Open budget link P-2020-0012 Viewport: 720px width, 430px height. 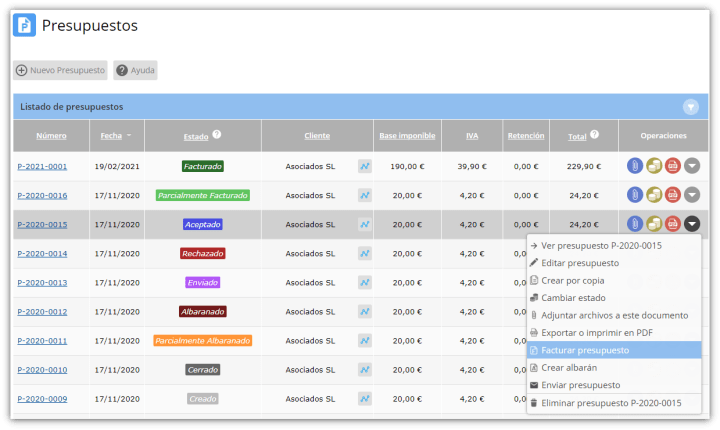42,311
